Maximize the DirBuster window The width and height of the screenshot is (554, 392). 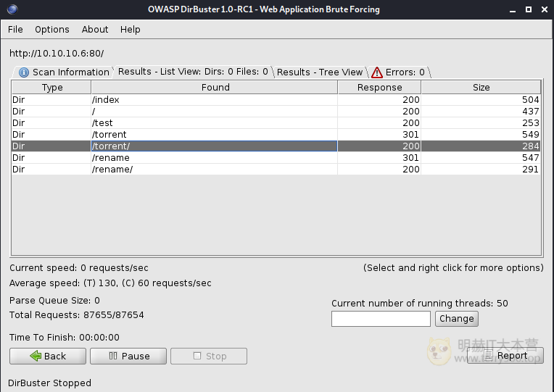pos(529,9)
